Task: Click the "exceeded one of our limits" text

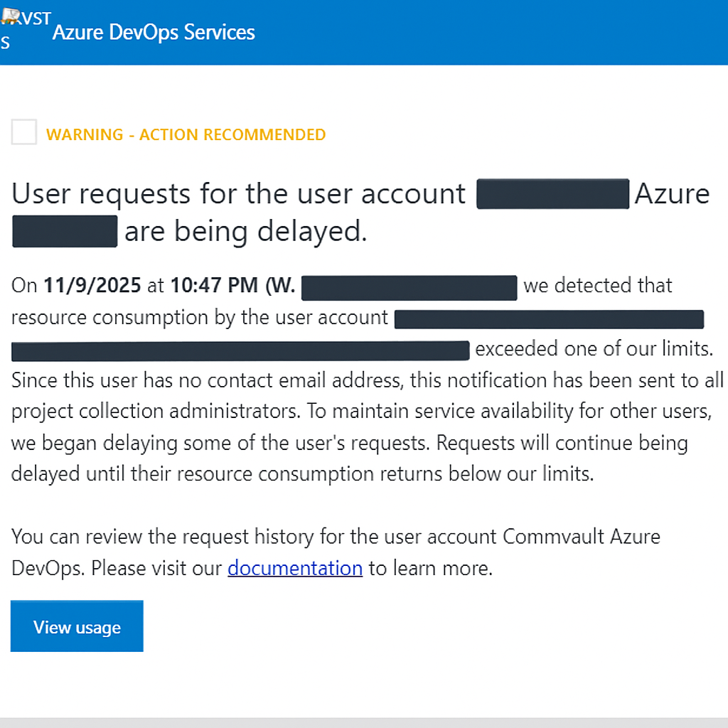Action: click(594, 349)
